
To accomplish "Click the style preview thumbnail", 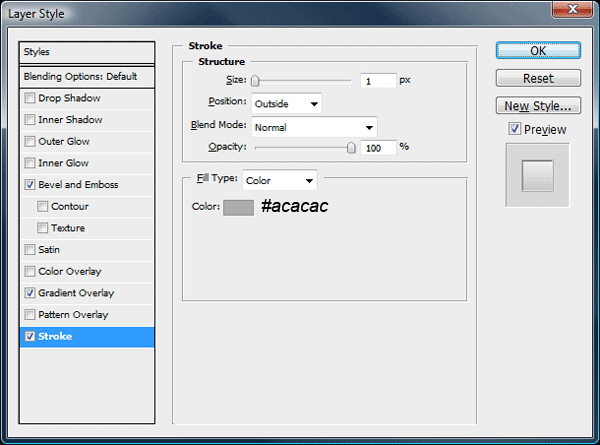I will click(538, 176).
